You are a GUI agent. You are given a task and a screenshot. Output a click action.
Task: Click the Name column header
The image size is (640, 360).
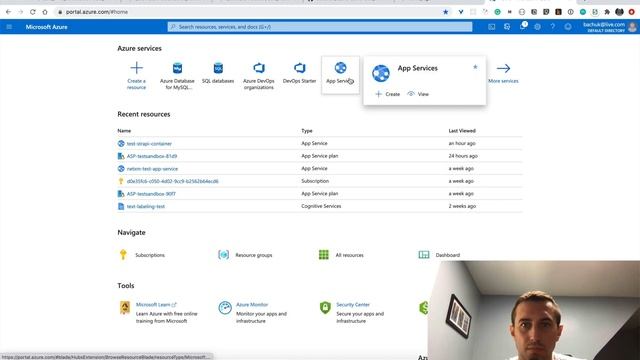pyautogui.click(x=124, y=131)
